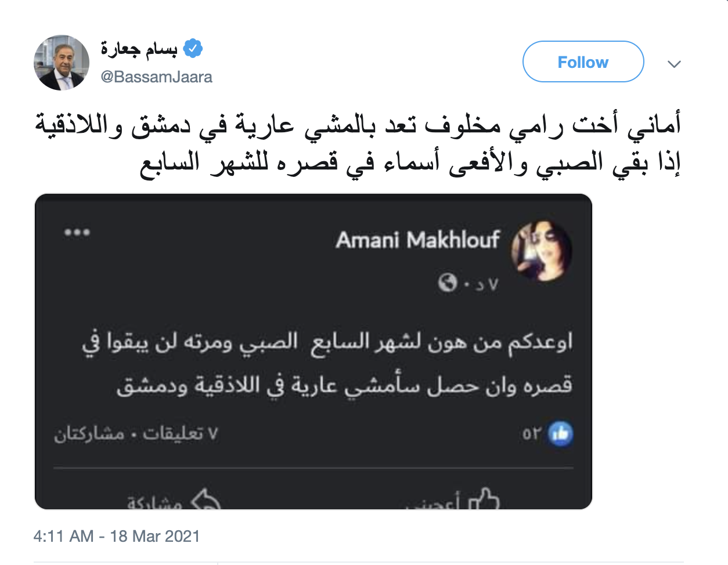Click the Follow button
728x565 pixels.
click(x=583, y=62)
